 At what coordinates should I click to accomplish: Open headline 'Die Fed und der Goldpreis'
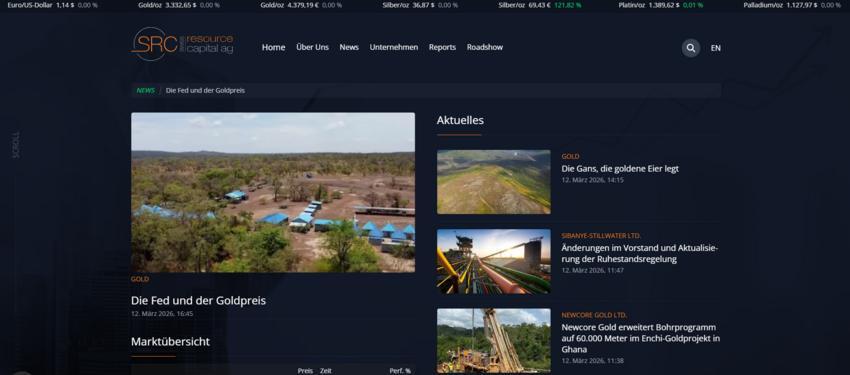(198, 300)
